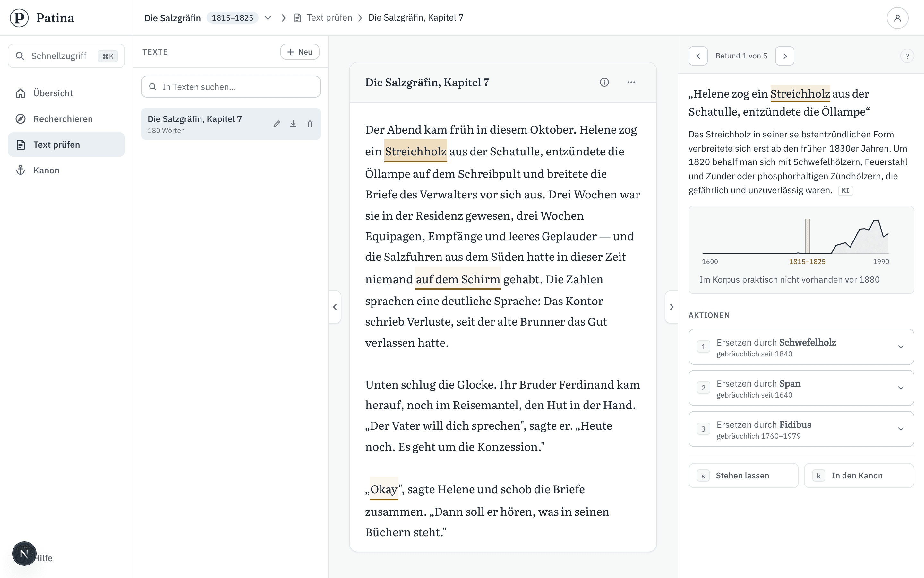Click the usage frequency line chart peak
Image resolution: width=924 pixels, height=578 pixels.
[x=876, y=221]
